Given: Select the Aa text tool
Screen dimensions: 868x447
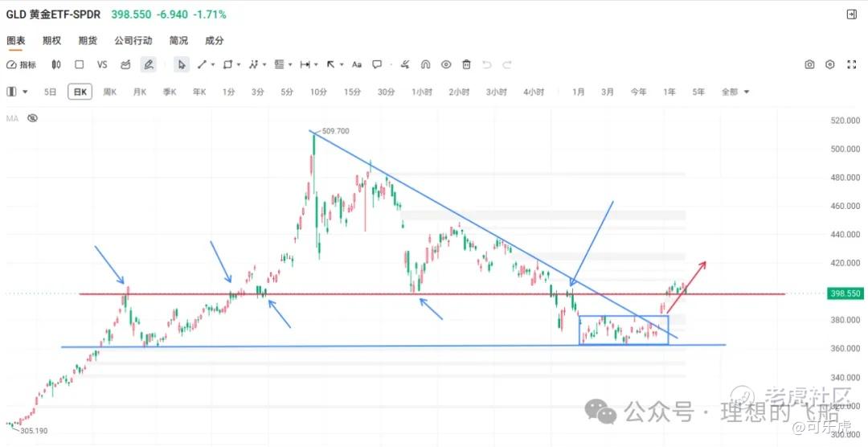Looking at the screenshot, I should [x=357, y=65].
